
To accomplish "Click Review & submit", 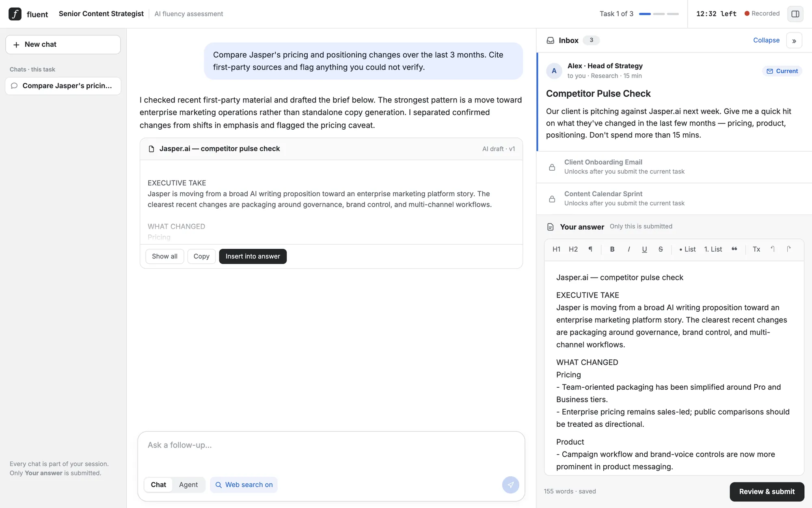I will click(x=767, y=492).
